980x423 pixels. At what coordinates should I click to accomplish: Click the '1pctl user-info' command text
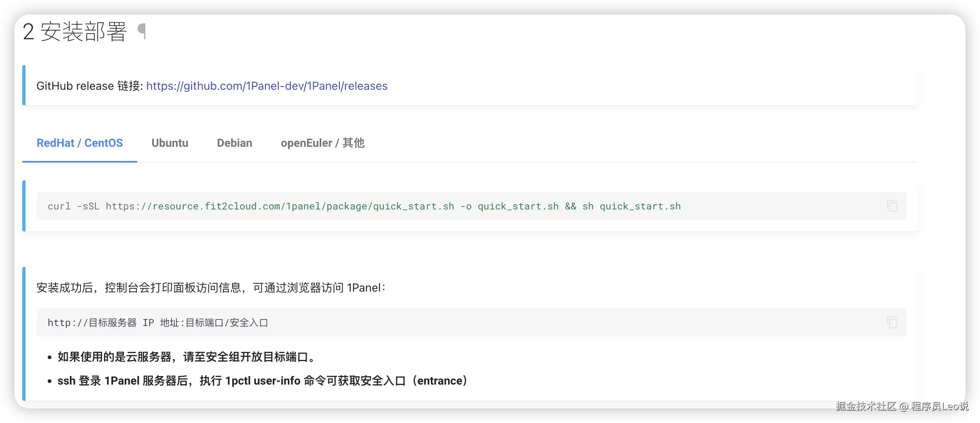(263, 381)
